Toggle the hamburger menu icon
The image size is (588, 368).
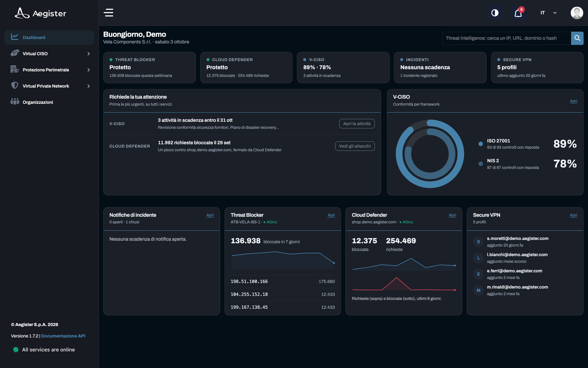pos(108,13)
